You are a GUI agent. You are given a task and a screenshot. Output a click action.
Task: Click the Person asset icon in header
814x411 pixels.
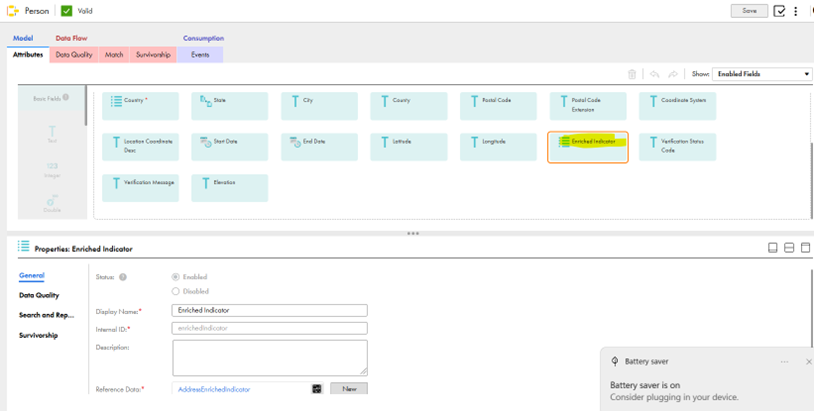[12, 10]
